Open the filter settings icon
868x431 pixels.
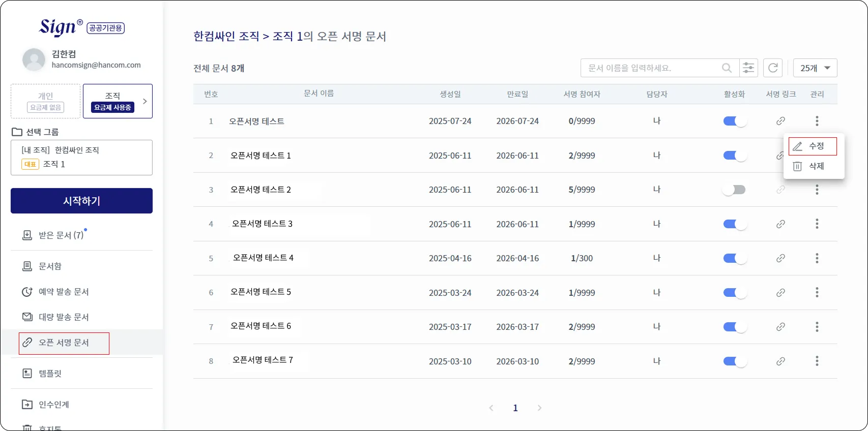coord(748,68)
